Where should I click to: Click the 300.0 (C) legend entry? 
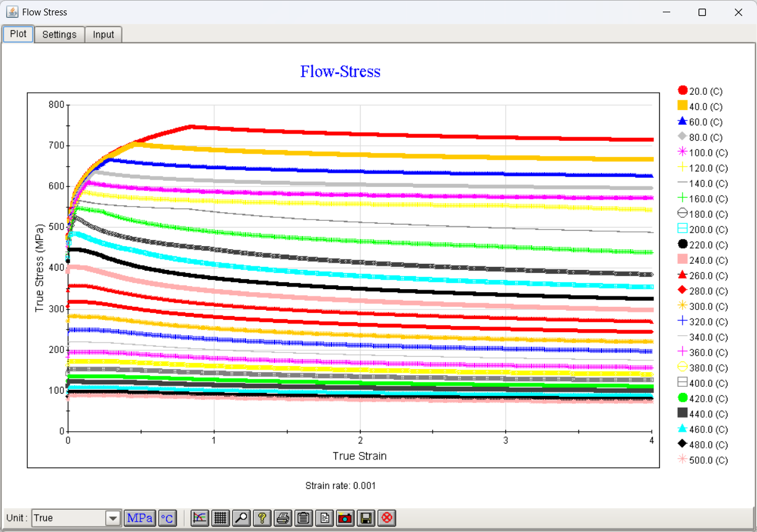click(x=703, y=306)
